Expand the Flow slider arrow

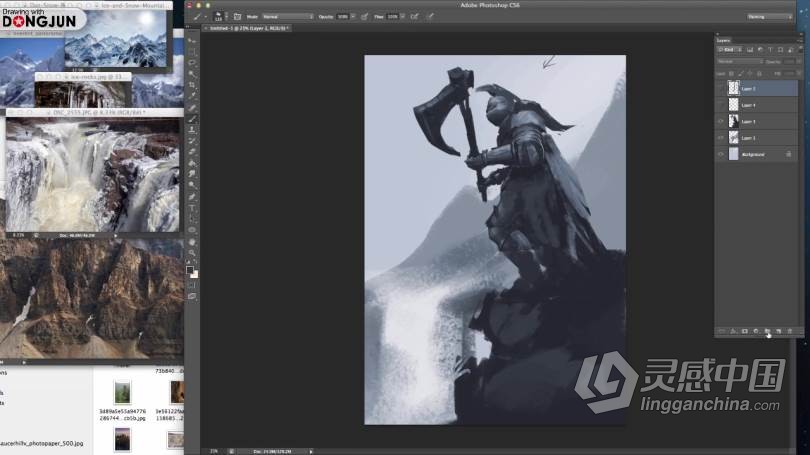pos(403,17)
